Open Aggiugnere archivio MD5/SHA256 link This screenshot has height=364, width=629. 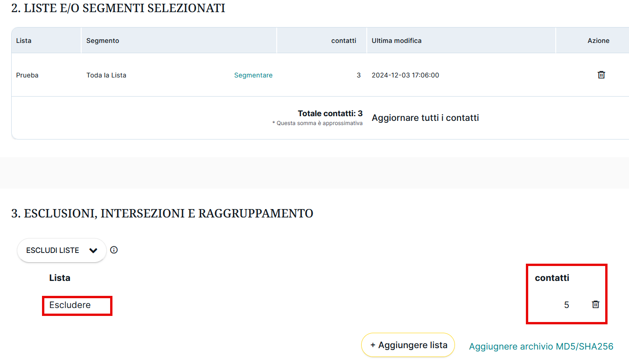[541, 346]
